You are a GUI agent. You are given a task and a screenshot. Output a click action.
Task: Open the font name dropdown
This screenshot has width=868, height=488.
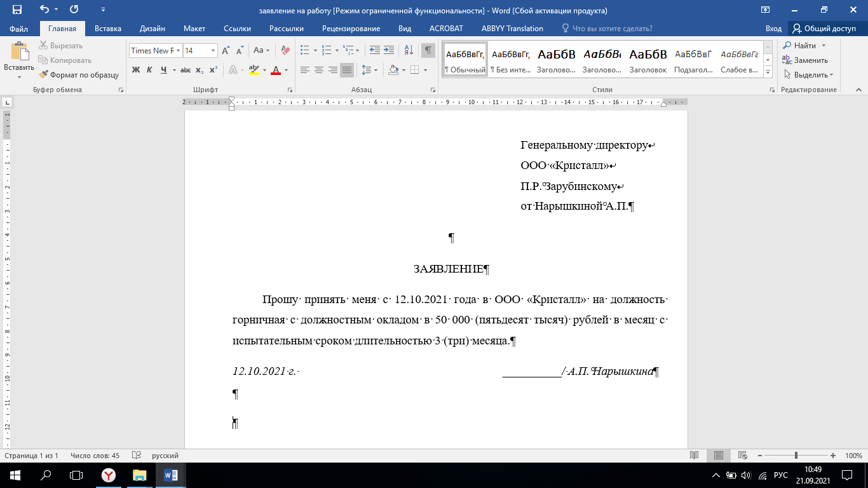pyautogui.click(x=179, y=50)
